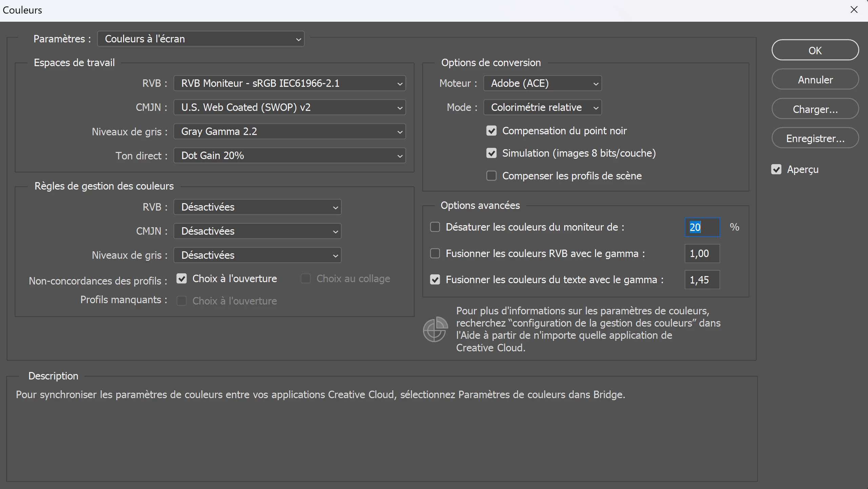Click the desaturation percentage input field
The image size is (868, 489).
tap(702, 227)
